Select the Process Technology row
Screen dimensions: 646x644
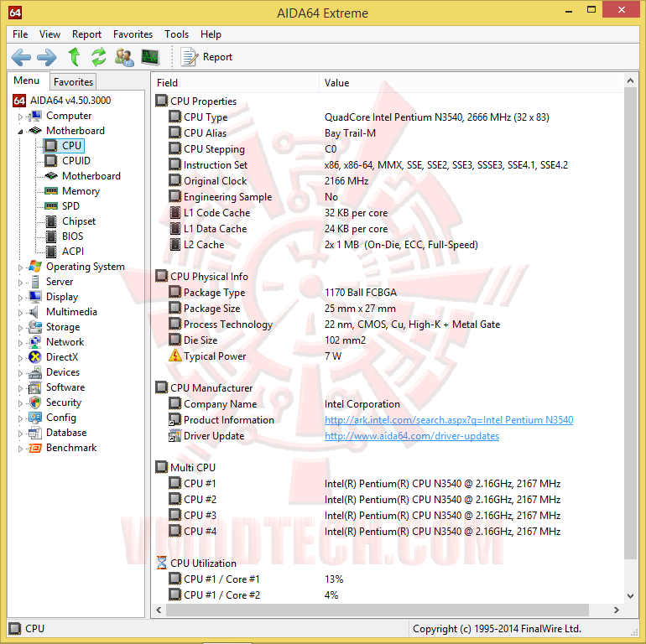point(388,325)
